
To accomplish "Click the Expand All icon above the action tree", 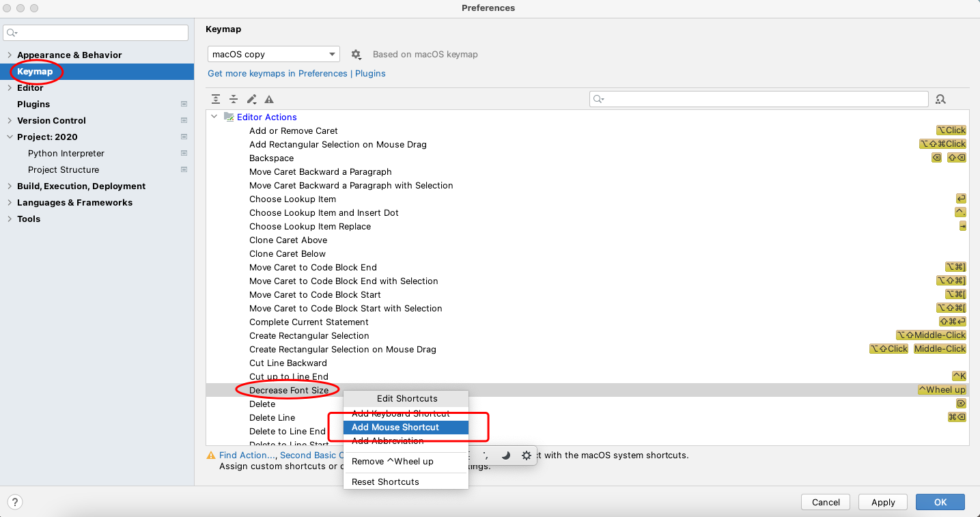I will [216, 99].
